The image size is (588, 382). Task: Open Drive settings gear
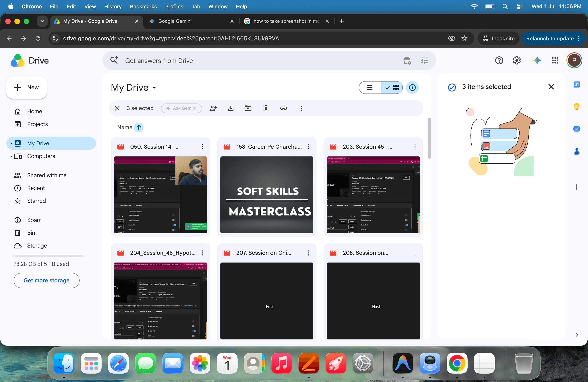[517, 61]
